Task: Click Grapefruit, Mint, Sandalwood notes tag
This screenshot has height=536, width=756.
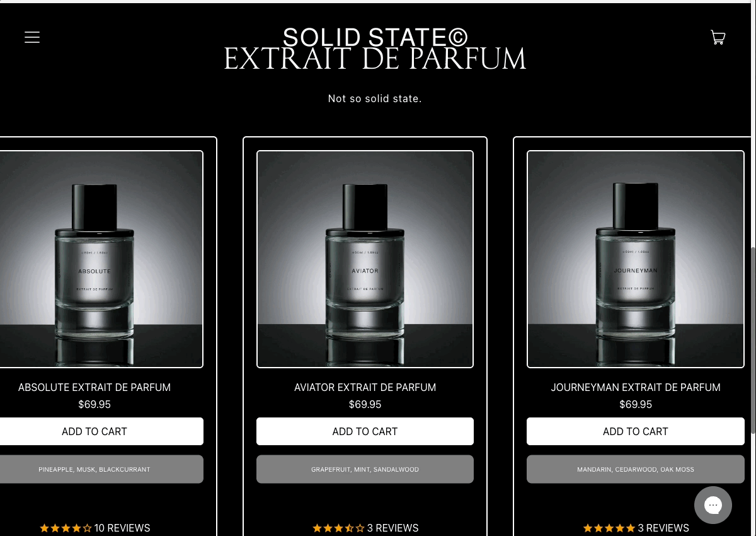Action: (x=365, y=469)
